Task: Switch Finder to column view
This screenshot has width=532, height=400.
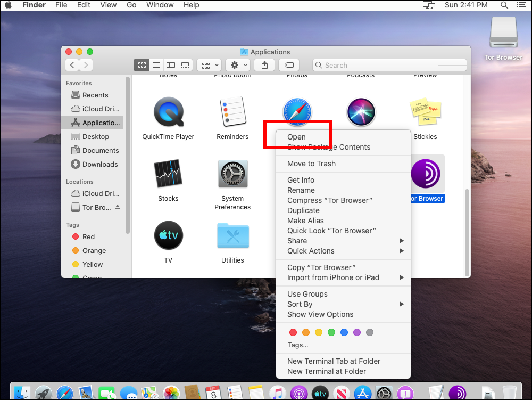Action: [170, 64]
